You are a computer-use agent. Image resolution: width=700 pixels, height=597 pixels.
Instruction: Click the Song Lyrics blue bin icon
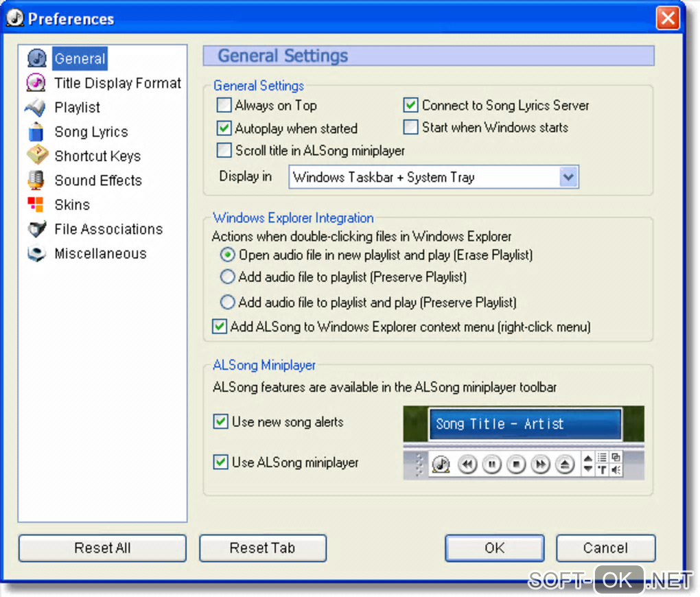pos(36,132)
